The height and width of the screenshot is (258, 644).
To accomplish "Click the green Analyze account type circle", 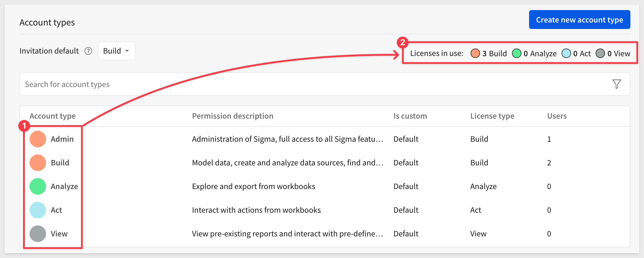I will tap(38, 186).
